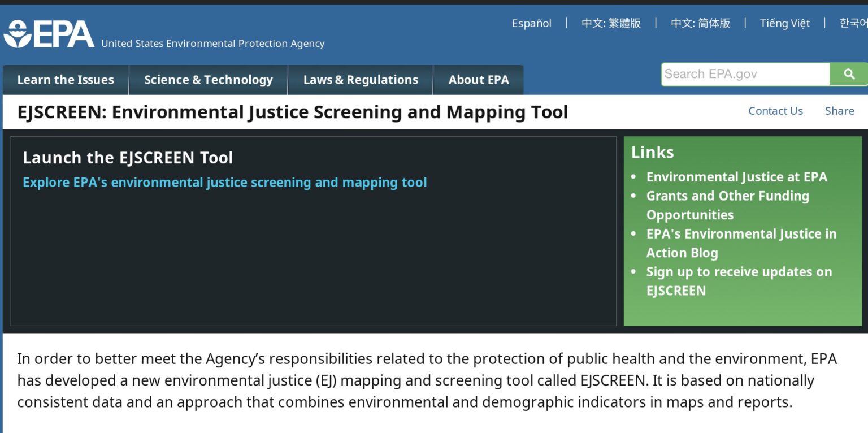The width and height of the screenshot is (868, 433).
Task: Select the traditional Chinese language option
Action: 611,23
